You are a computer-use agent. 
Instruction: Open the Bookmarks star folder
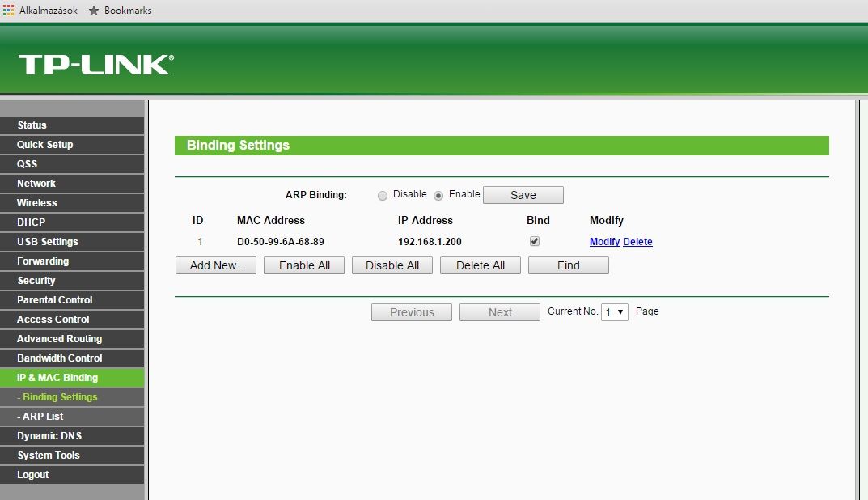(x=120, y=10)
